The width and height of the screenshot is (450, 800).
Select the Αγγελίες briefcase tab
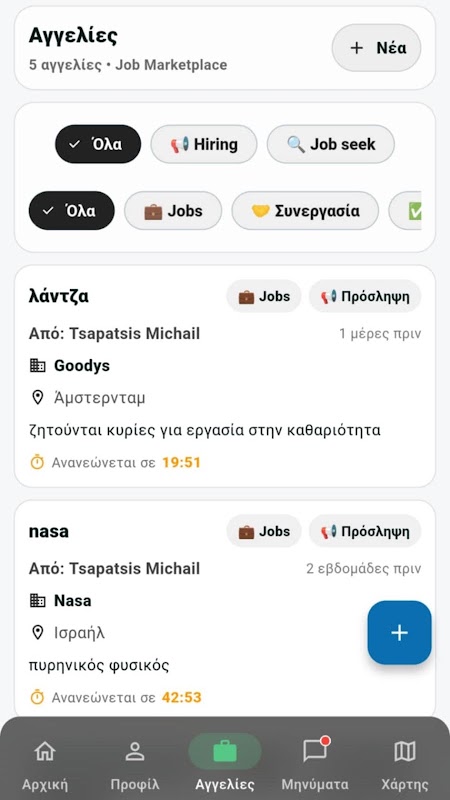click(x=225, y=765)
